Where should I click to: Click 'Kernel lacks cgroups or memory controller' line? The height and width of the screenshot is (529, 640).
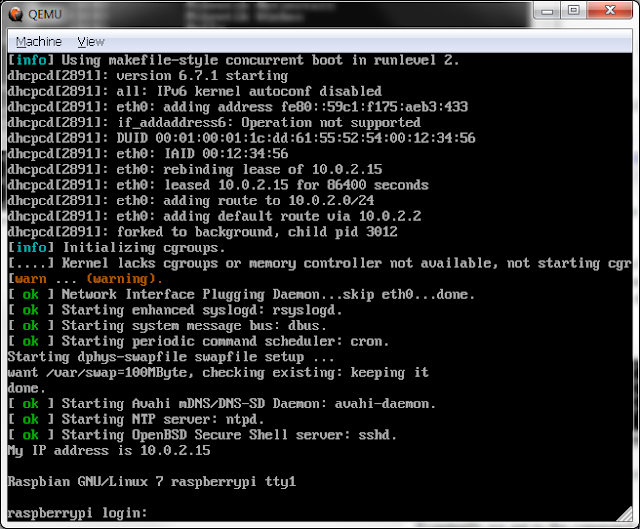point(320,263)
